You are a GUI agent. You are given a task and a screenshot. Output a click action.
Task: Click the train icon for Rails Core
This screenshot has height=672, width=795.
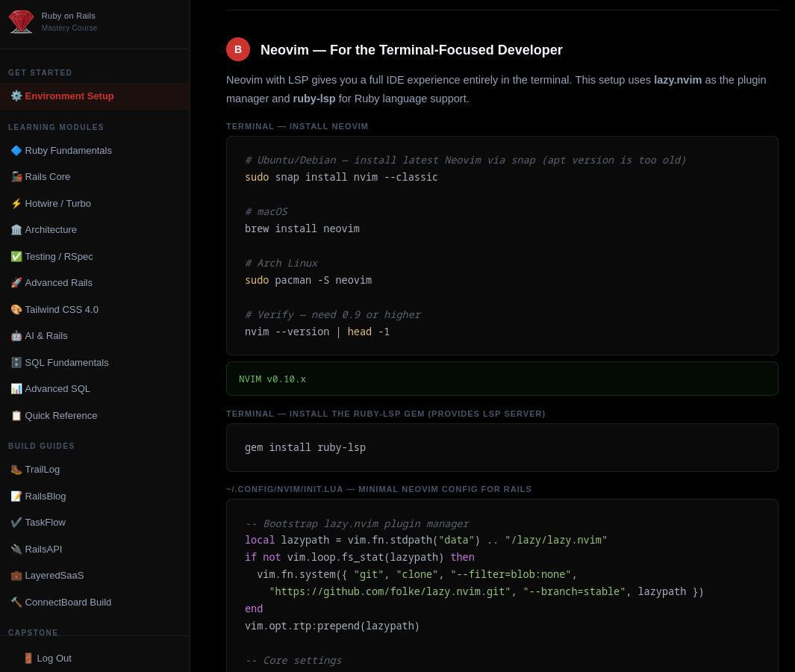pos(16,176)
